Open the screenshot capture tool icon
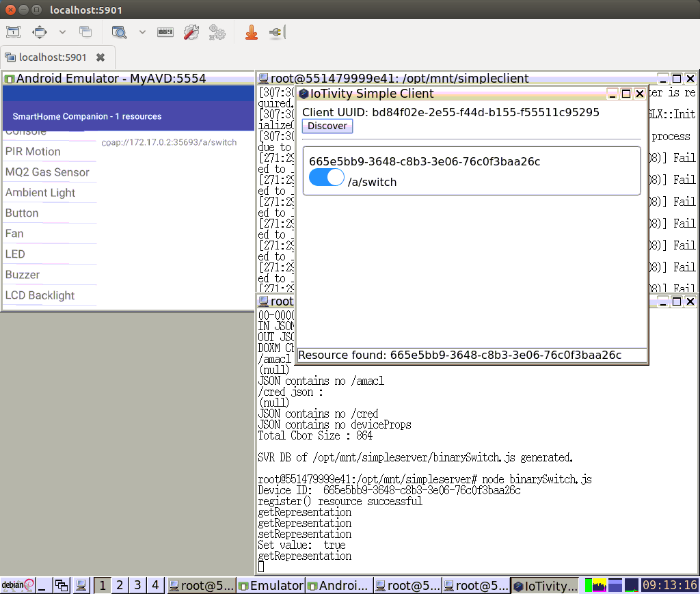The width and height of the screenshot is (700, 594). (86, 31)
